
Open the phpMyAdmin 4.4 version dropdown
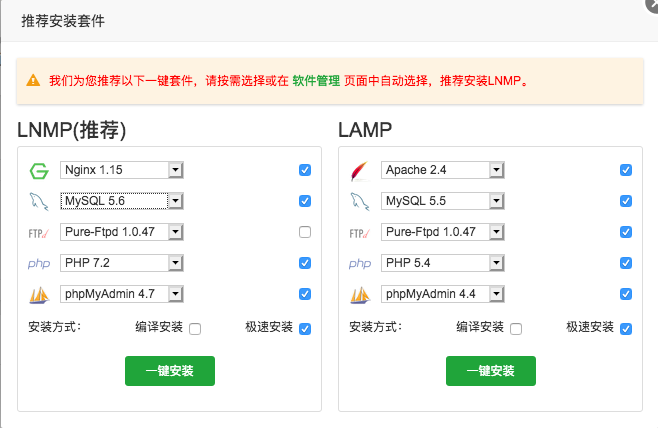443,294
